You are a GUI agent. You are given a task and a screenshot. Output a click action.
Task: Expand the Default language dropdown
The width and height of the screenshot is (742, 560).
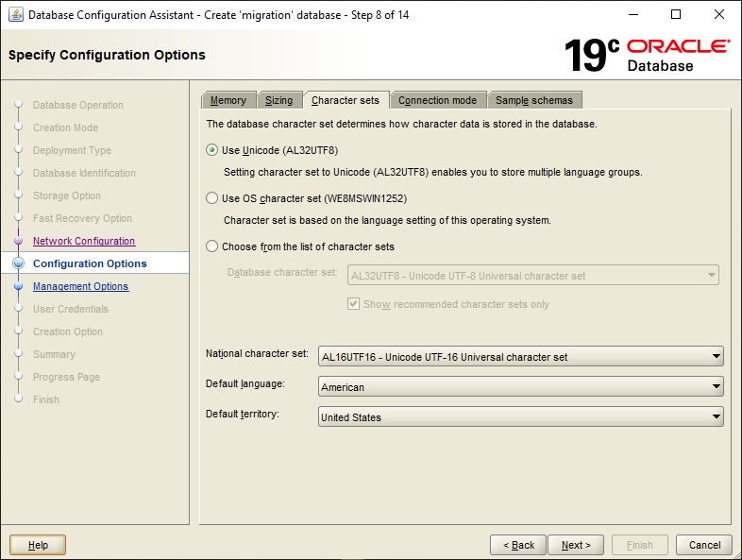point(520,387)
